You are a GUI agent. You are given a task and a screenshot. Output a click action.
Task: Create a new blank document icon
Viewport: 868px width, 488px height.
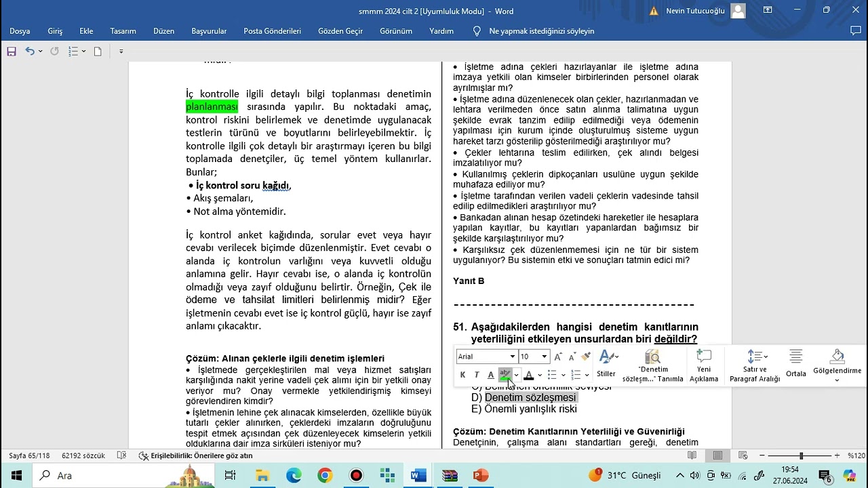pos(98,52)
